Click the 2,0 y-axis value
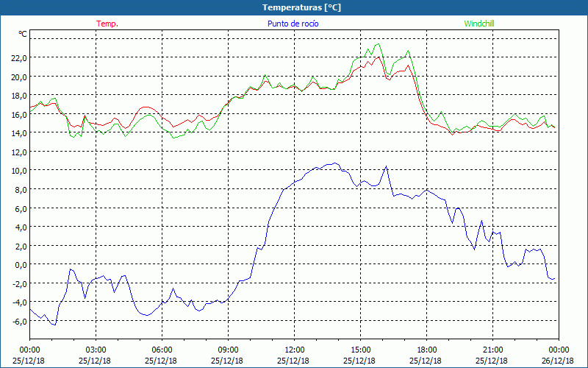The width and height of the screenshot is (588, 368). [21, 246]
